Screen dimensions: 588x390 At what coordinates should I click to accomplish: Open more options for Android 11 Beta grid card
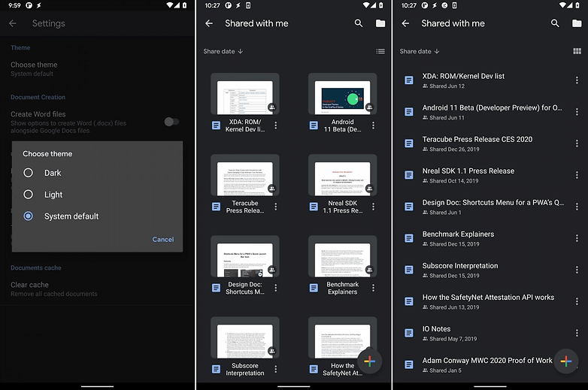(x=373, y=125)
